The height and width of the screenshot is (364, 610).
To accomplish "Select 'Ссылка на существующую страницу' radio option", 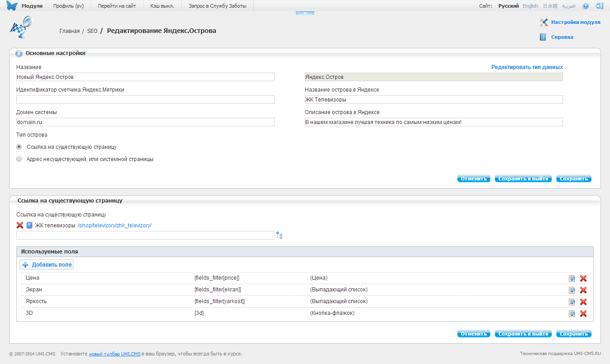I will 19,147.
